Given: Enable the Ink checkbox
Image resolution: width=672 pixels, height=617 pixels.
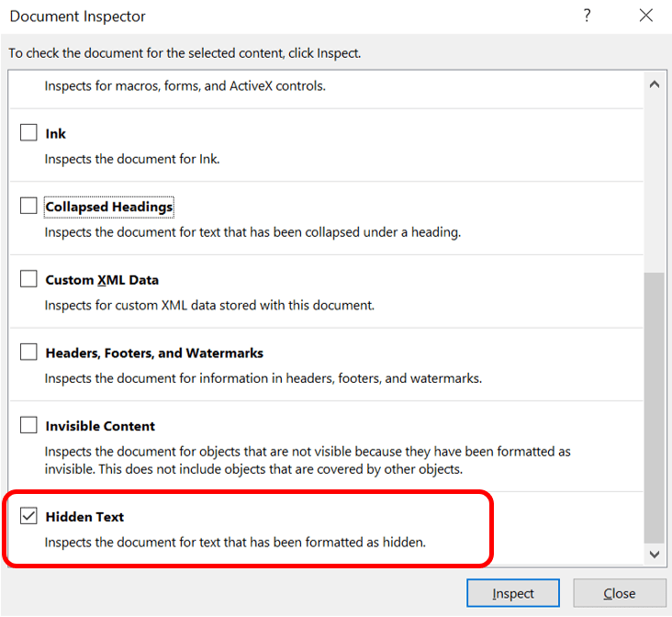Looking at the screenshot, I should pyautogui.click(x=29, y=133).
